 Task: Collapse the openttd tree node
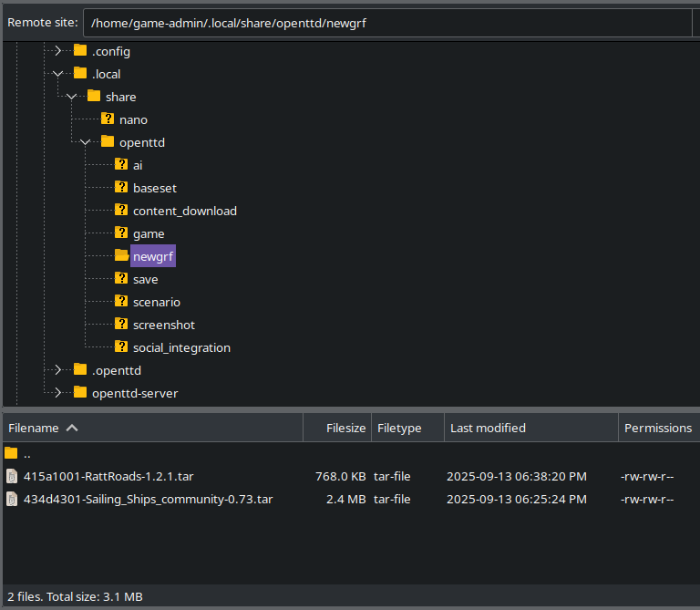[x=86, y=142]
